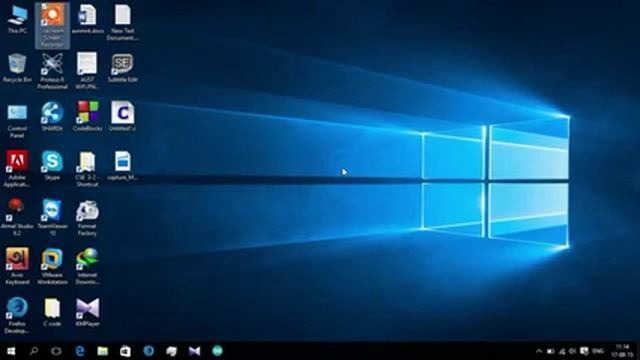Screen dimensions: 640x360
Task: Open the taskbar clock and date
Action: 622,351
